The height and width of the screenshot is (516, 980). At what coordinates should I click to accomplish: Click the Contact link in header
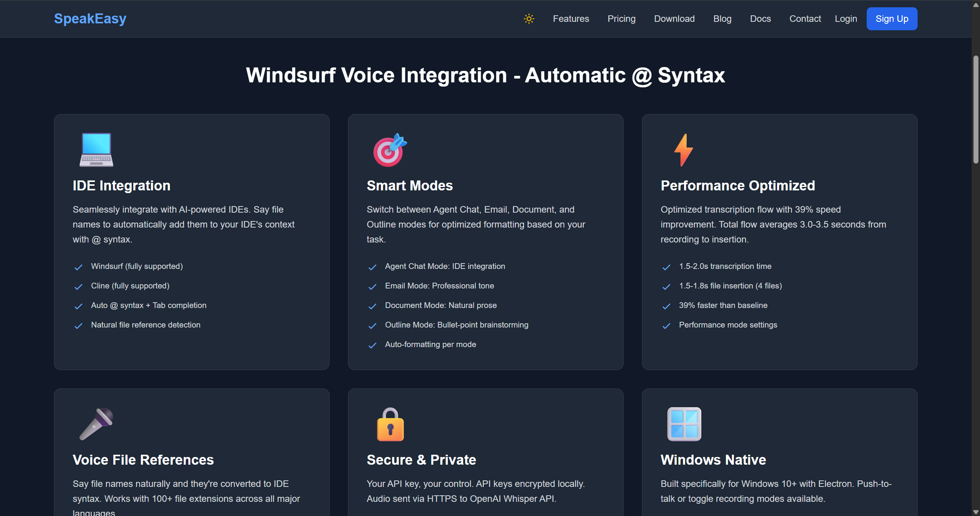[805, 19]
